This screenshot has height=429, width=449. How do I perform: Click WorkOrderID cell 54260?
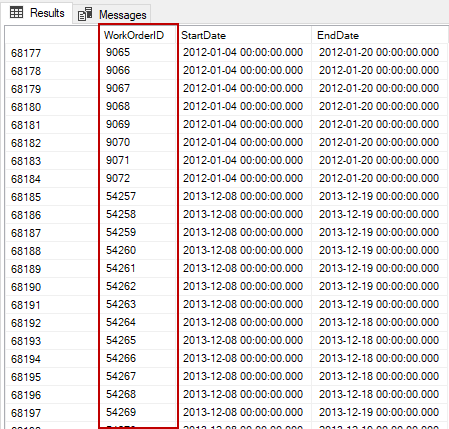(x=137, y=250)
